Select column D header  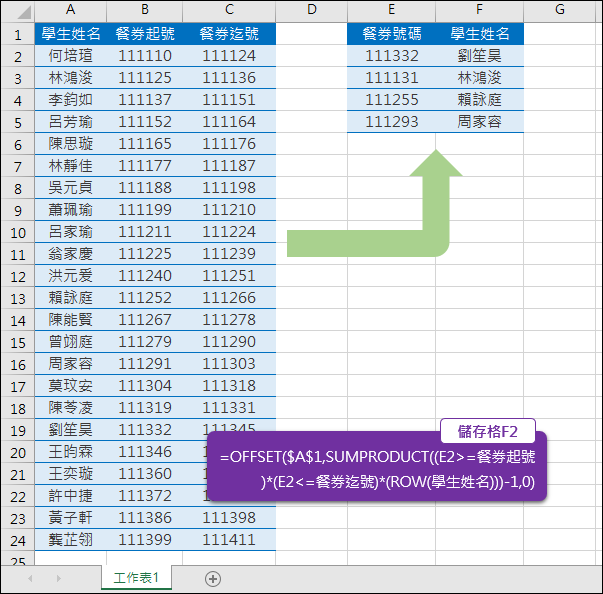click(x=311, y=10)
